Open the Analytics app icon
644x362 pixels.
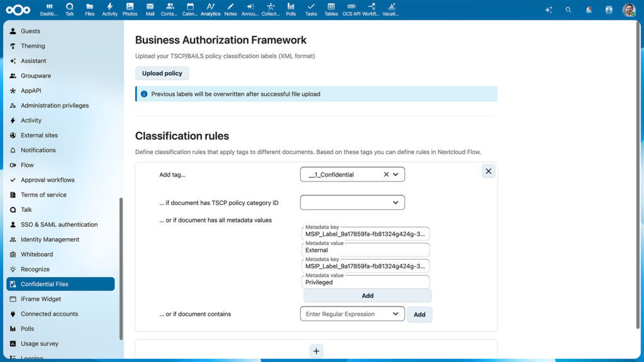point(211,9)
